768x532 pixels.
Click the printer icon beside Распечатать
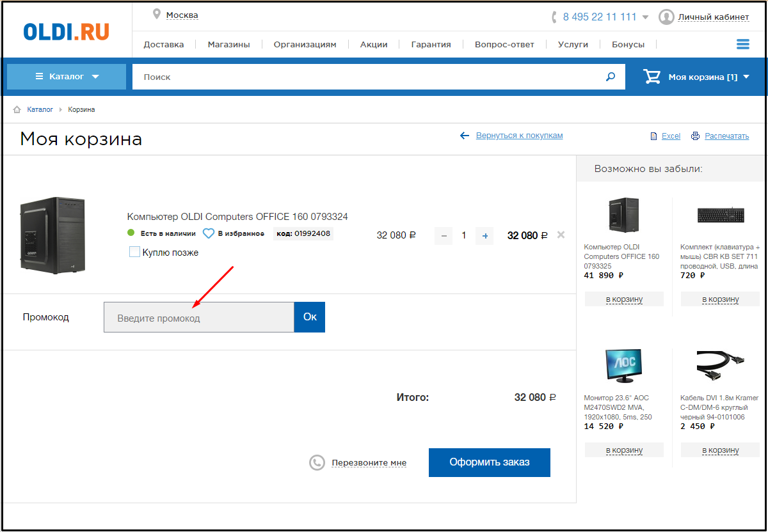click(x=695, y=136)
